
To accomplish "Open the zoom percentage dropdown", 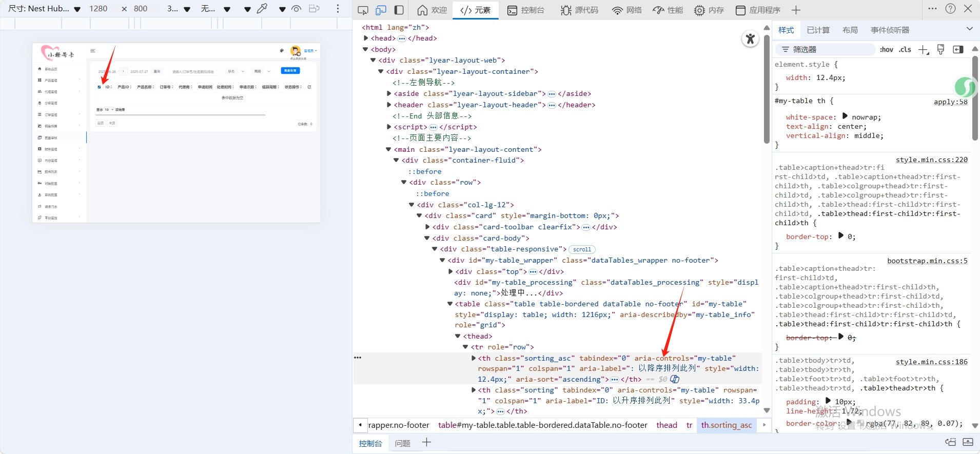I will click(179, 9).
